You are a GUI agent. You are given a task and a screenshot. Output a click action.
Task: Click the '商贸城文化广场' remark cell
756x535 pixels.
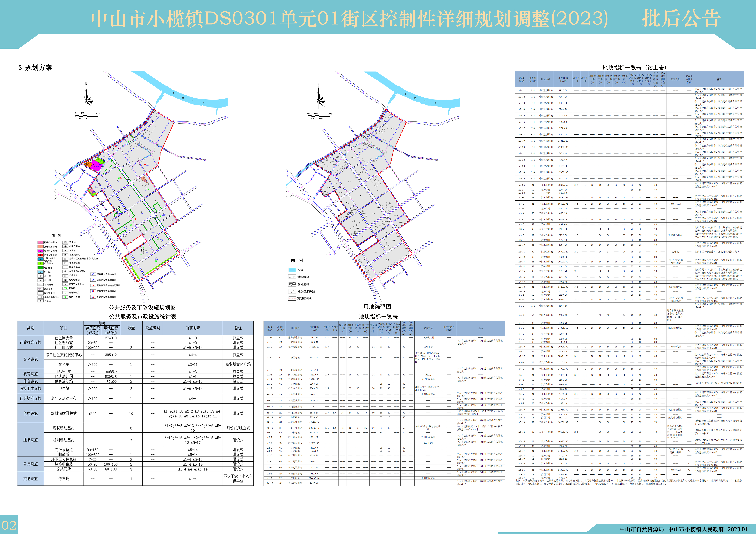pyautogui.click(x=238, y=364)
